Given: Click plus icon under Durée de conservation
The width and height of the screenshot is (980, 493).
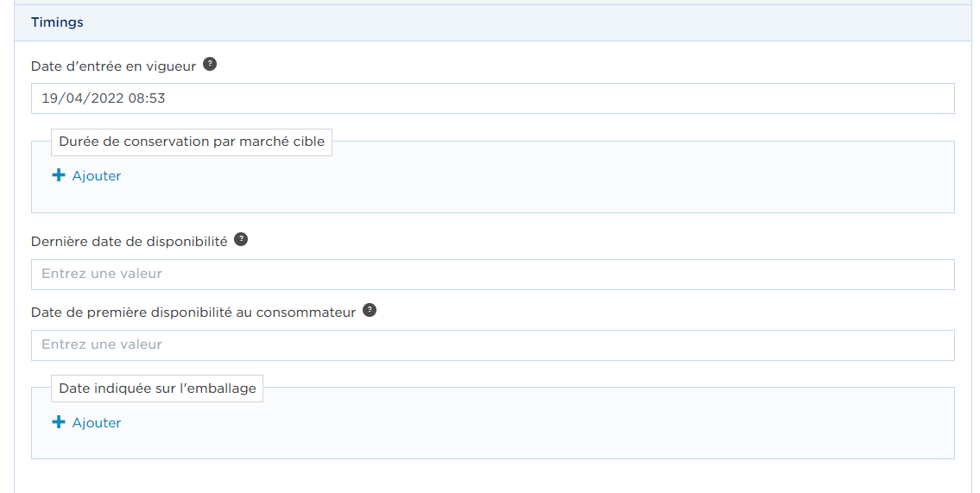Looking at the screenshot, I should tap(58, 175).
